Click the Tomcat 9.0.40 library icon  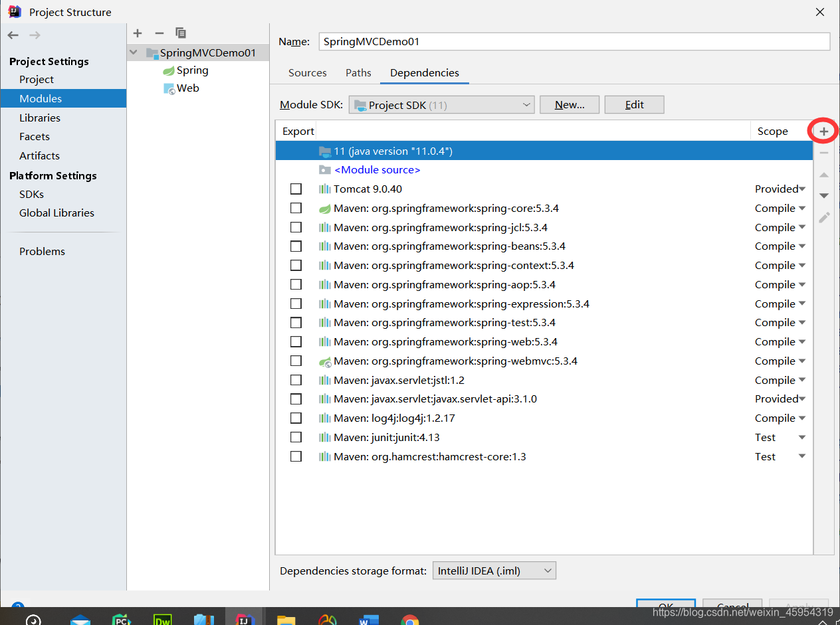(325, 189)
